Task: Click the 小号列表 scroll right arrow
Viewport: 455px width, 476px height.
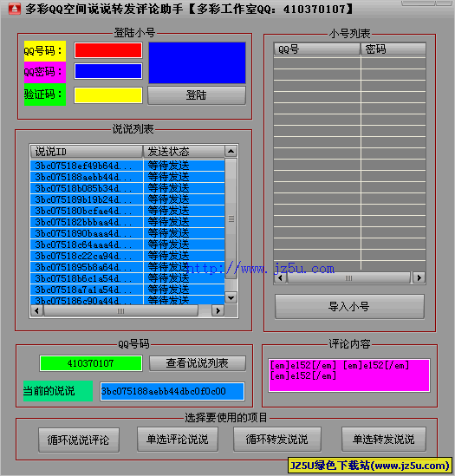Action: (419, 277)
